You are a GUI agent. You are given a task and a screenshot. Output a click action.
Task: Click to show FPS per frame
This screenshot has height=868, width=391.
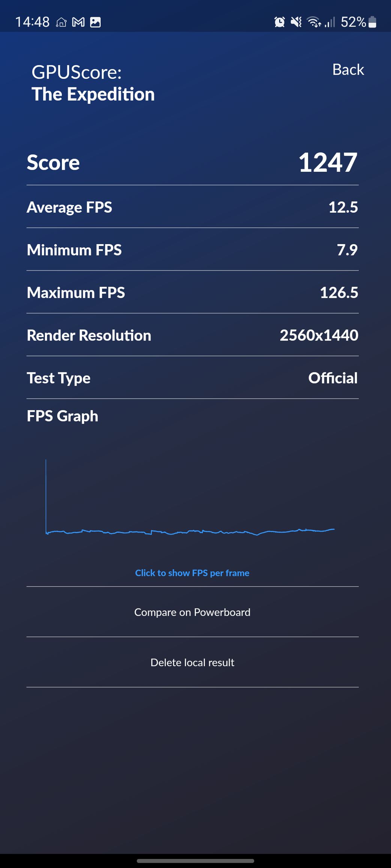coord(192,573)
